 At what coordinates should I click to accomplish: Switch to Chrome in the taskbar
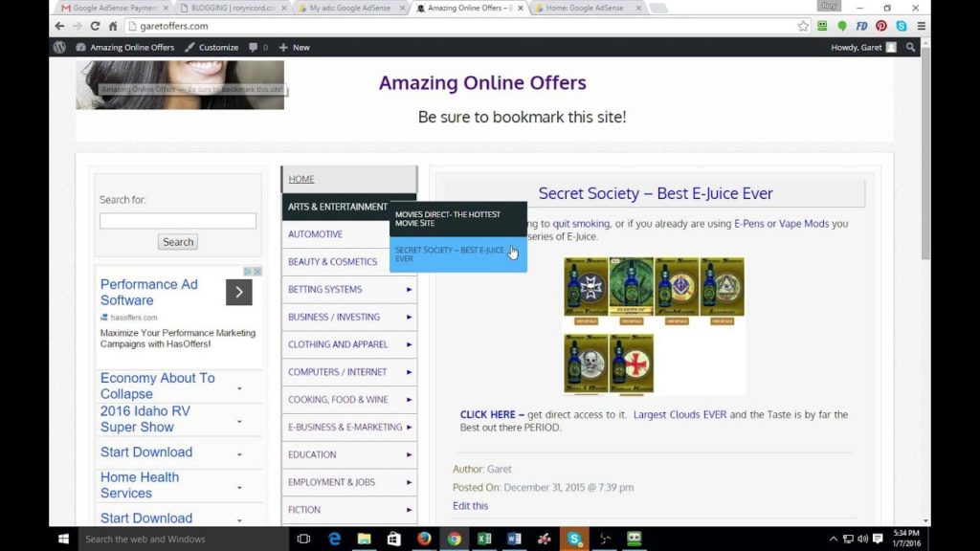(455, 539)
